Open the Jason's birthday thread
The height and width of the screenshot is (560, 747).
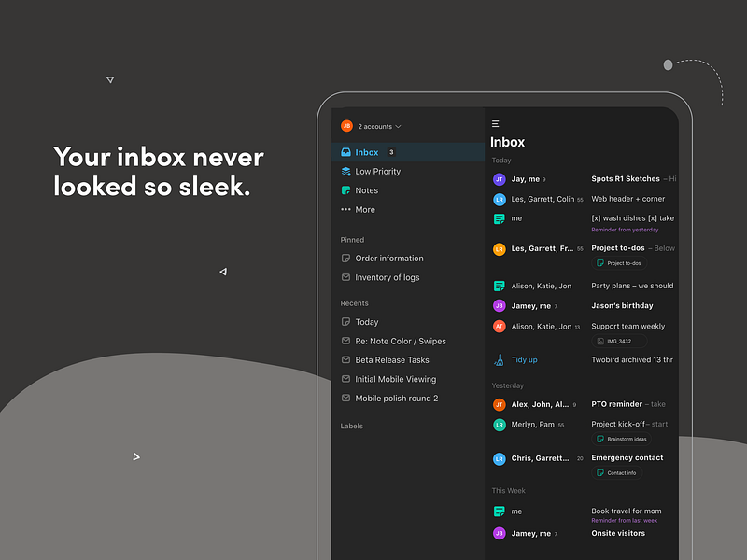point(584,306)
